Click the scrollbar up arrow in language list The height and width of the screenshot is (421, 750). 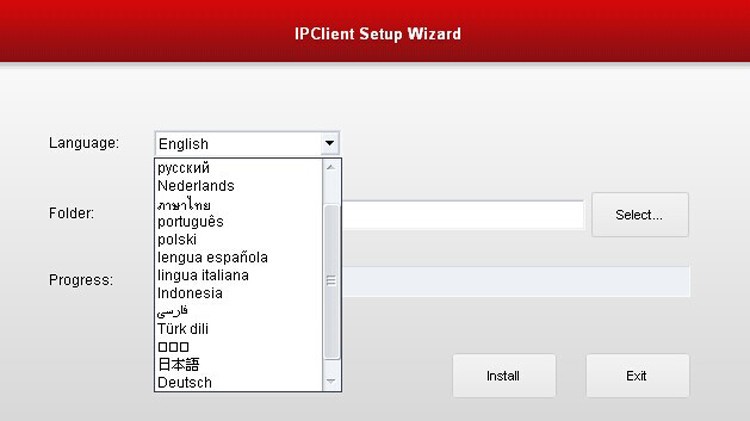(332, 167)
